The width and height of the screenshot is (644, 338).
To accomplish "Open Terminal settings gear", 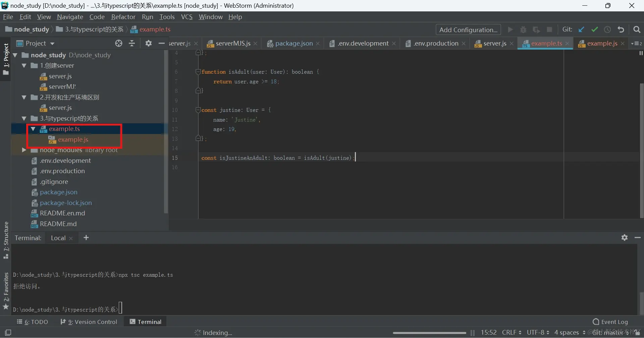I will (x=624, y=238).
